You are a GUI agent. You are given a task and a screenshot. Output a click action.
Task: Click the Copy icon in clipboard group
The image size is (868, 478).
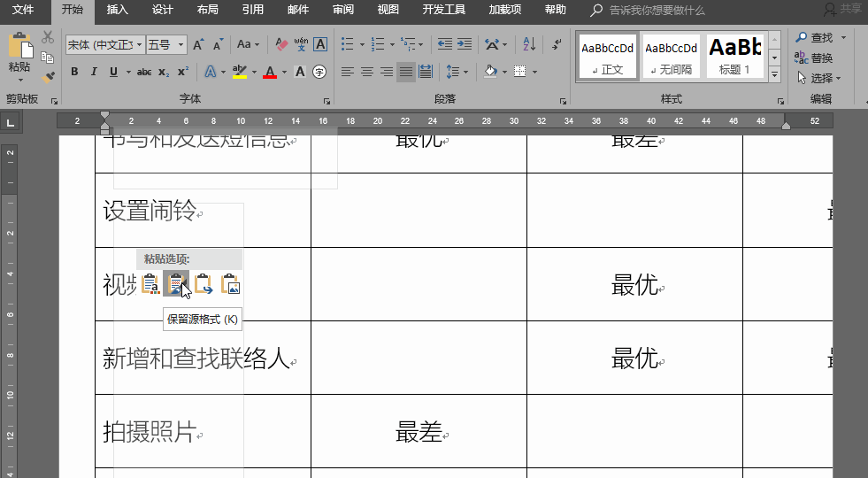(x=48, y=57)
